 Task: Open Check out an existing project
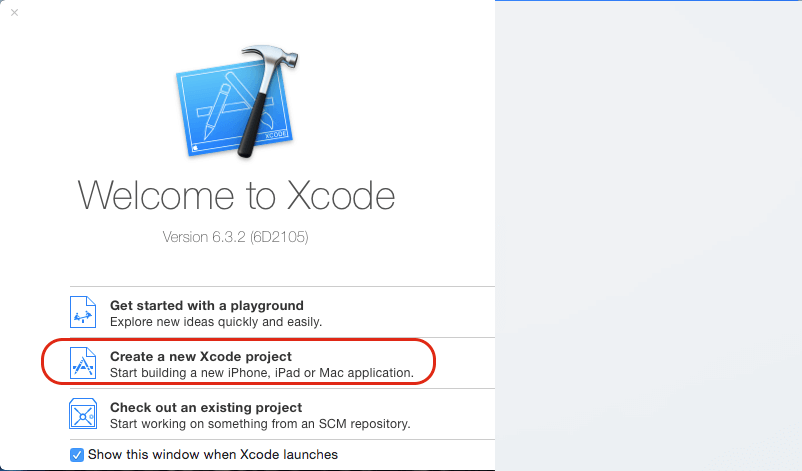tap(205, 407)
